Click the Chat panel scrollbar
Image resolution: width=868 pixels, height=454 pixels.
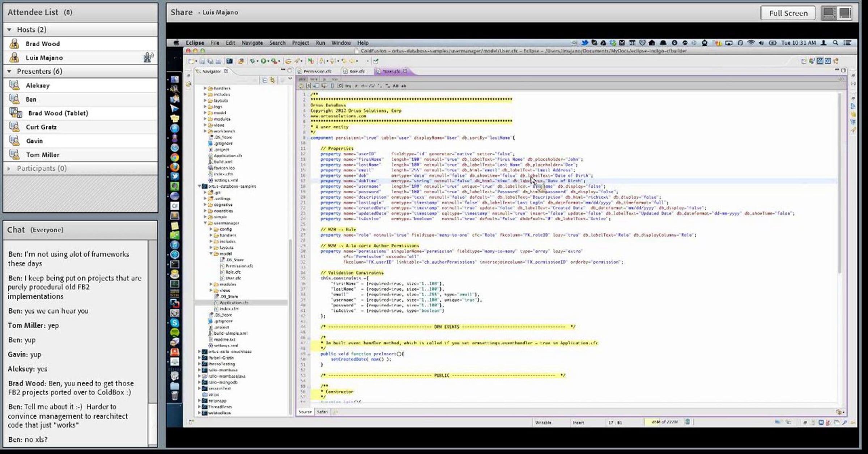(153, 343)
